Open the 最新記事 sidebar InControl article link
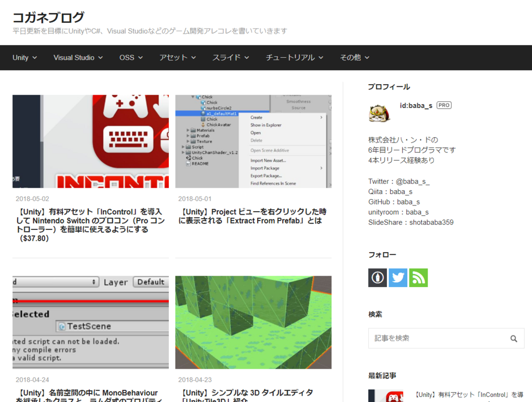Screen dimensions: 532x402 coord(470,395)
